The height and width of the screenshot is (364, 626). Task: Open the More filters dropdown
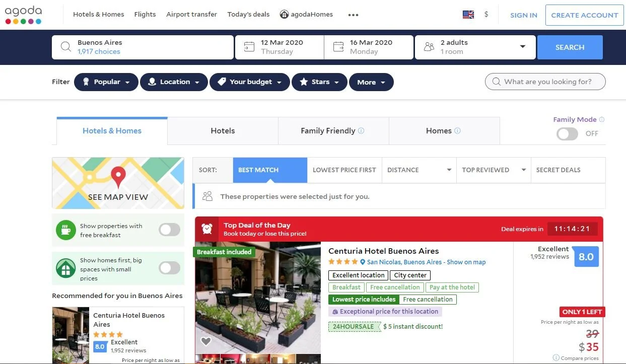coord(371,82)
